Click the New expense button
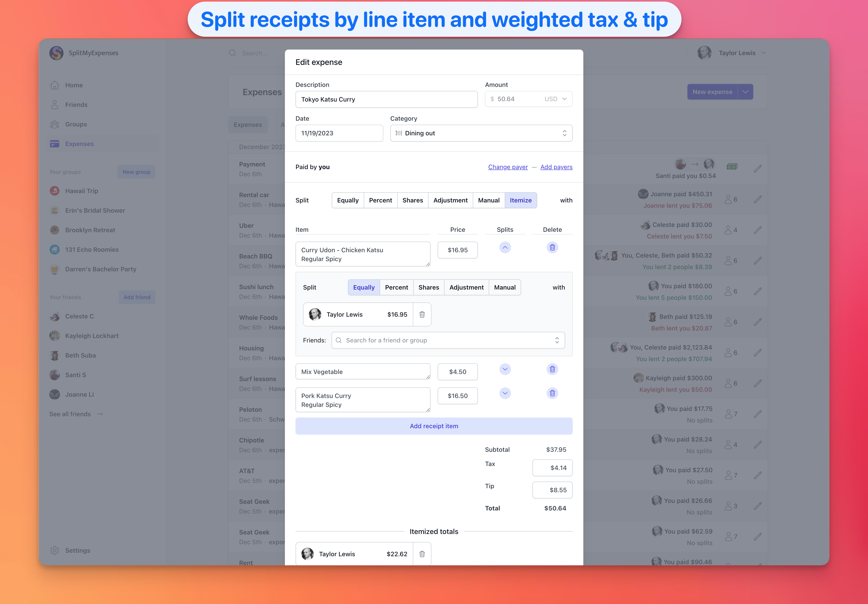This screenshot has height=604, width=868. point(712,92)
